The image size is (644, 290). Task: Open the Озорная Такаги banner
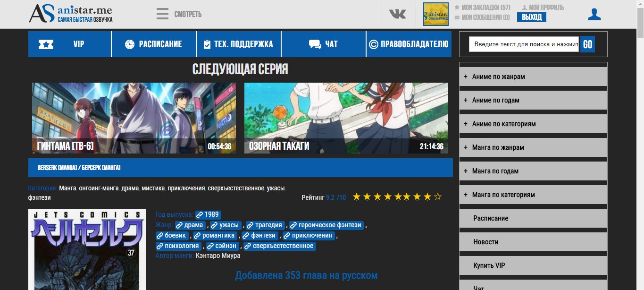point(346,118)
